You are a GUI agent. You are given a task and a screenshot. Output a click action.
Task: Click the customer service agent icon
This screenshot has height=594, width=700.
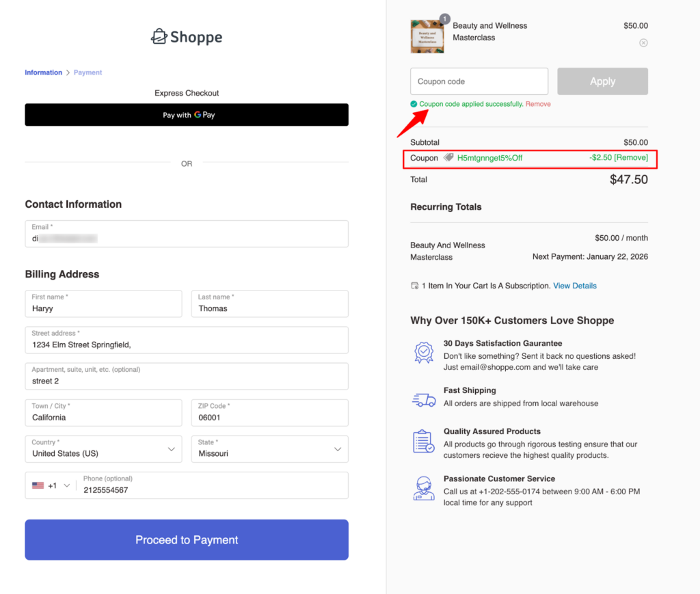pos(424,489)
